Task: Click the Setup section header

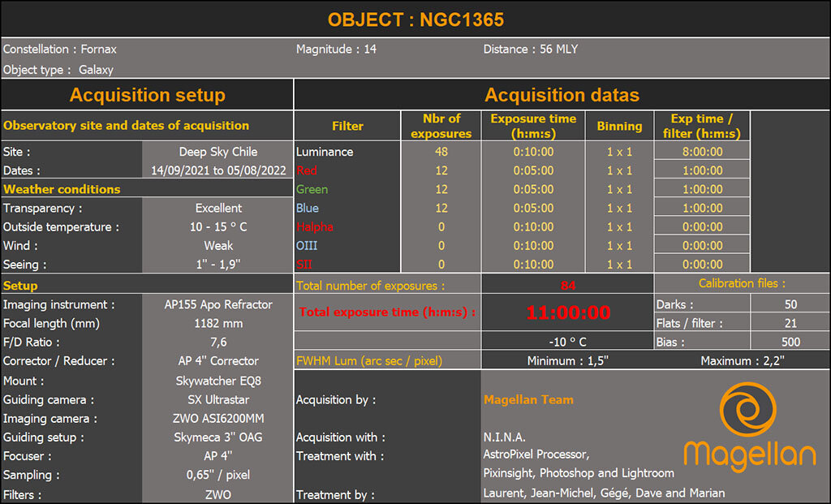Action: [x=20, y=286]
